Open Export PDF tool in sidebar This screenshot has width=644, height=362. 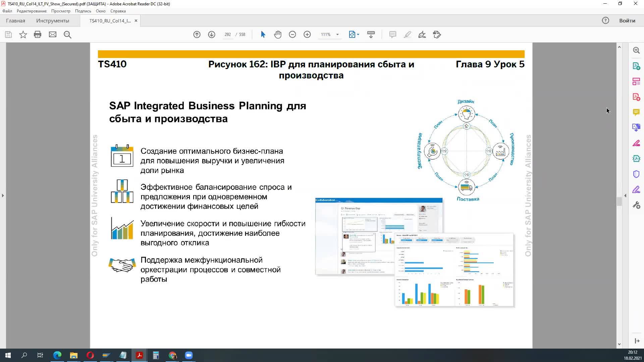[636, 66]
